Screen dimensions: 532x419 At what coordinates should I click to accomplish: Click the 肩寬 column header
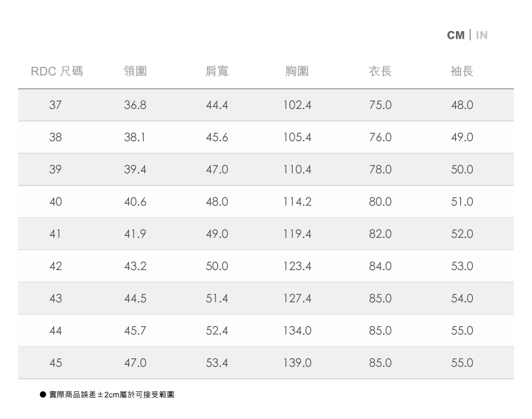[x=217, y=71]
